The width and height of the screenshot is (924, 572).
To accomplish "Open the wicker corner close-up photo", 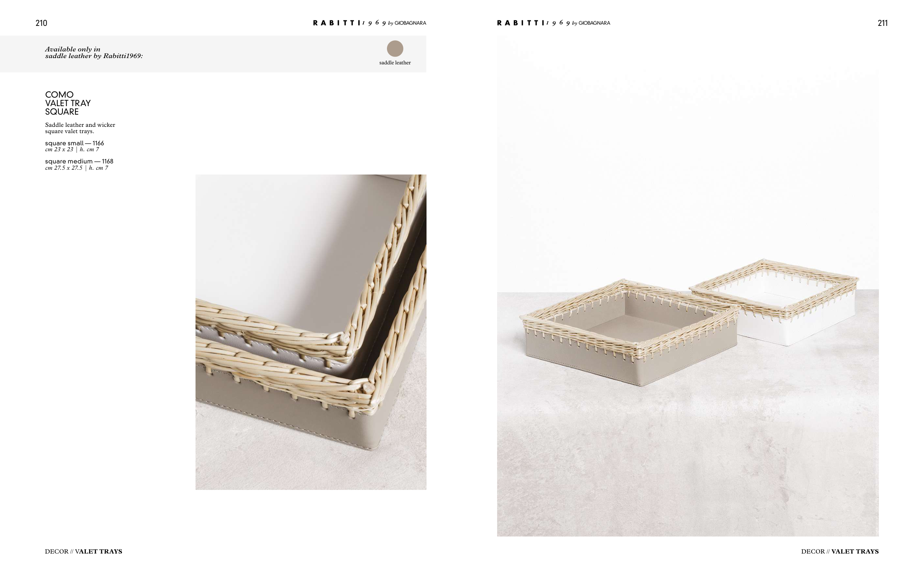I will pyautogui.click(x=311, y=332).
